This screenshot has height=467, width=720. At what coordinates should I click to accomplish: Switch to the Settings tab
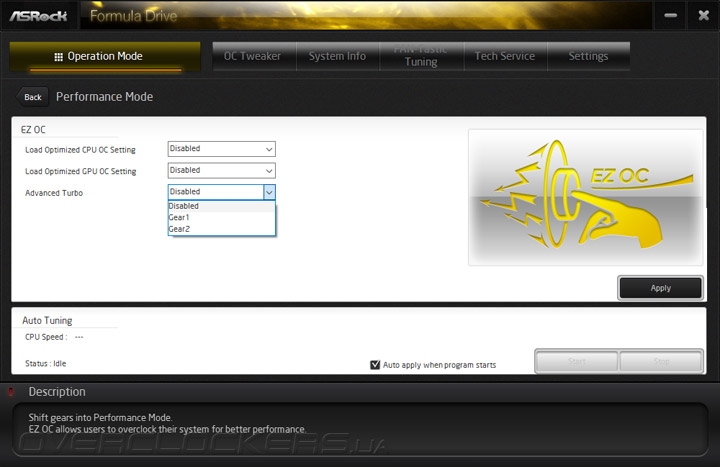(588, 56)
